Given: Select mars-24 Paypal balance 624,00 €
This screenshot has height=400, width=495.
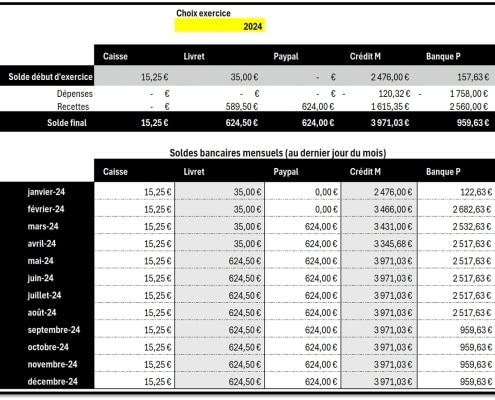Looking at the screenshot, I should tap(321, 227).
